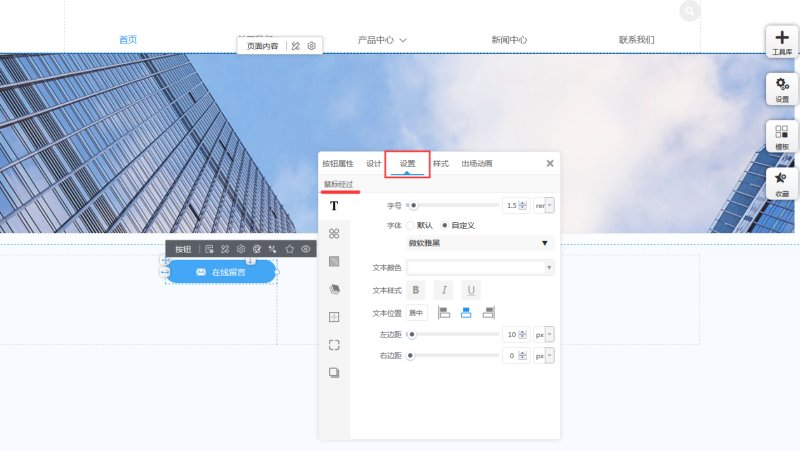Switch to the 样式 tab

440,163
